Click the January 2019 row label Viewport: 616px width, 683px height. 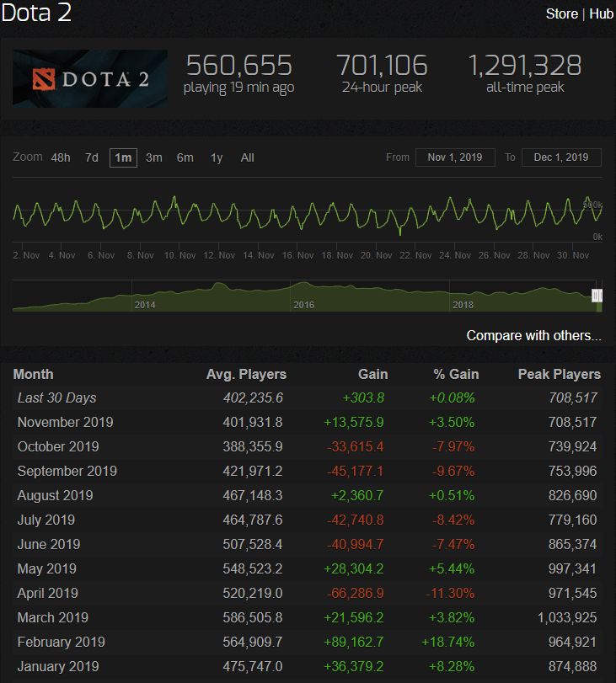tap(58, 666)
